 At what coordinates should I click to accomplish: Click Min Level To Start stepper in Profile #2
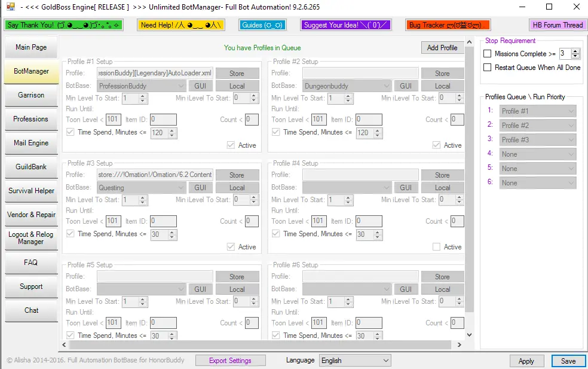coord(348,98)
